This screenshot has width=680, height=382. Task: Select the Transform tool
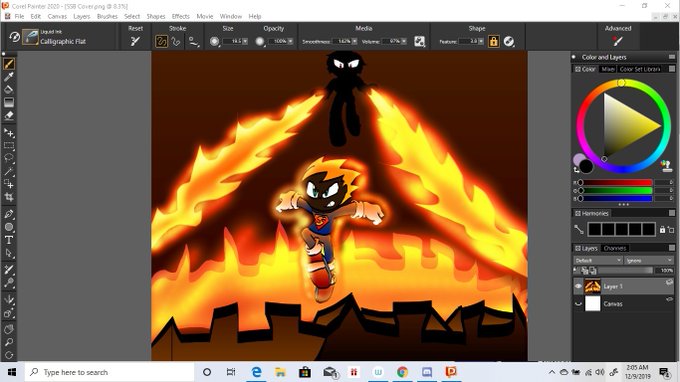point(9,184)
